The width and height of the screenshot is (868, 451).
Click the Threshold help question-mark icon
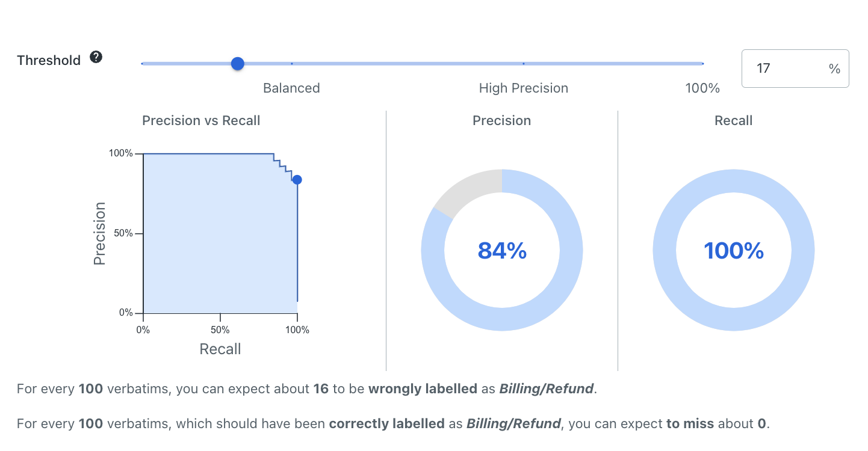pos(96,58)
